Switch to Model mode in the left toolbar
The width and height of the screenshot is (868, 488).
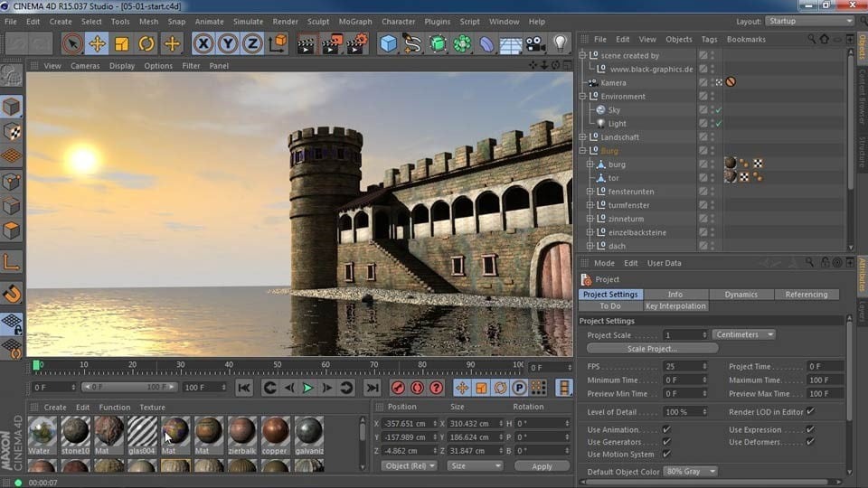[x=11, y=107]
